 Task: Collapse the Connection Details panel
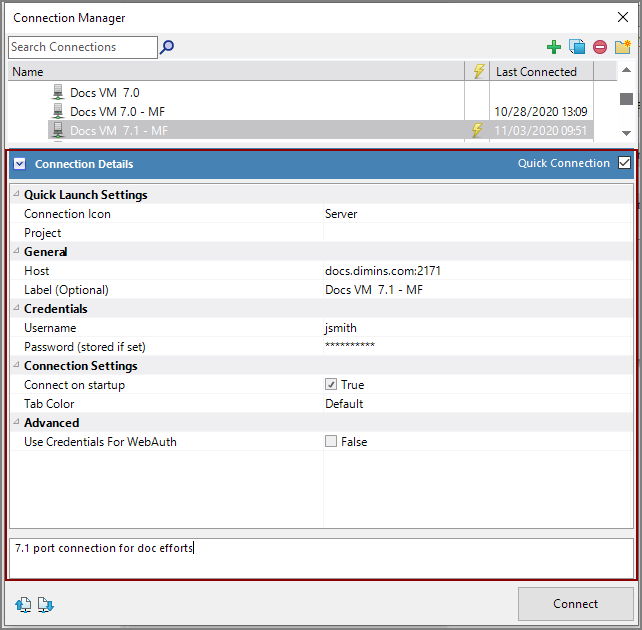[20, 164]
